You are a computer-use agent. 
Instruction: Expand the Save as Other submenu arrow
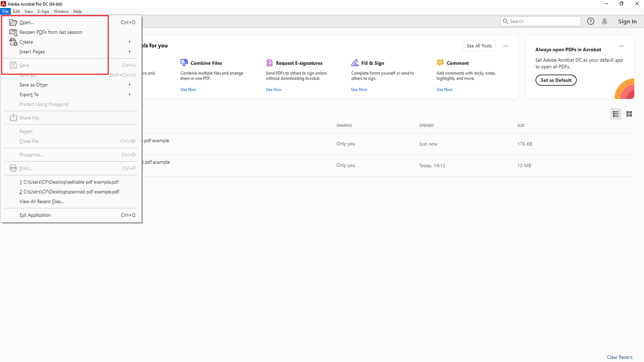(130, 84)
